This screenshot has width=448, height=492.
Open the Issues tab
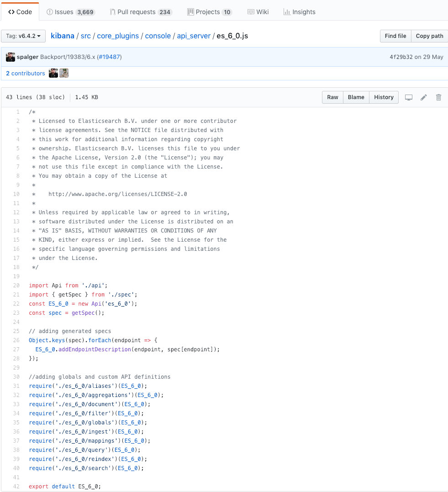pyautogui.click(x=71, y=12)
